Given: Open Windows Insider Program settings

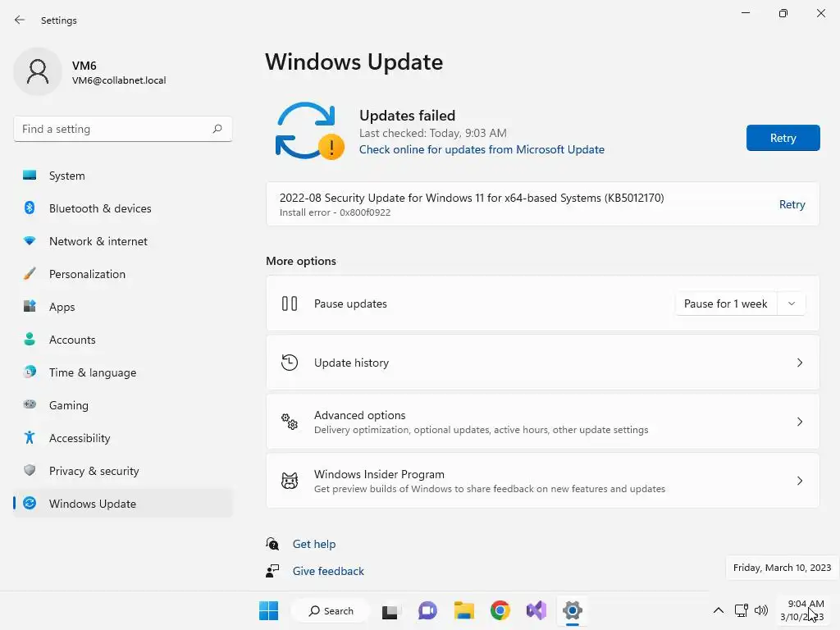Looking at the screenshot, I should pyautogui.click(x=543, y=481).
